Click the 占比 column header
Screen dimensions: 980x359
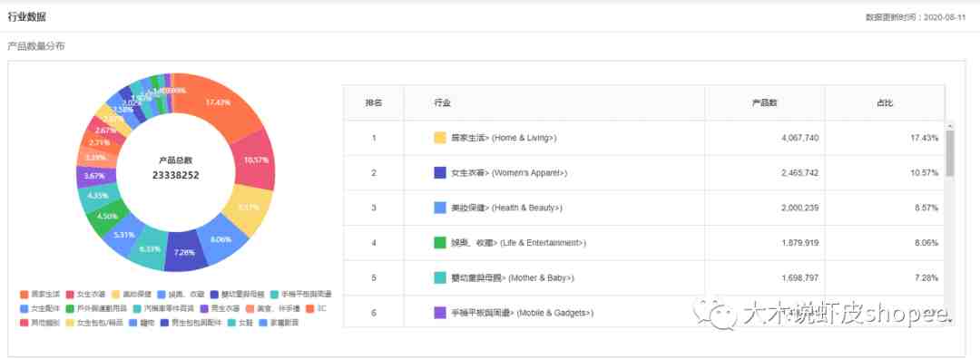coord(885,103)
